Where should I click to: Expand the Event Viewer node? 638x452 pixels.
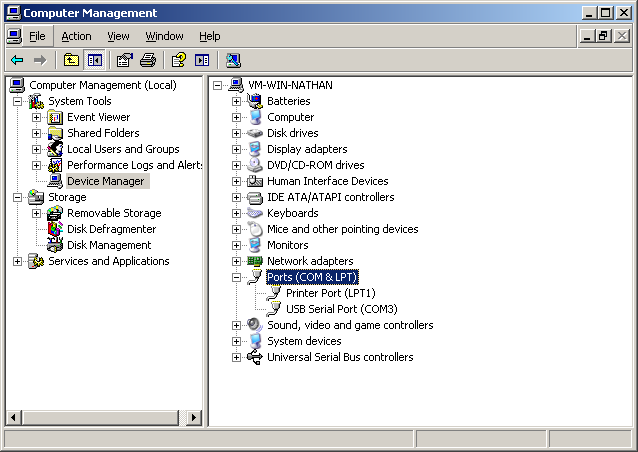click(36, 117)
